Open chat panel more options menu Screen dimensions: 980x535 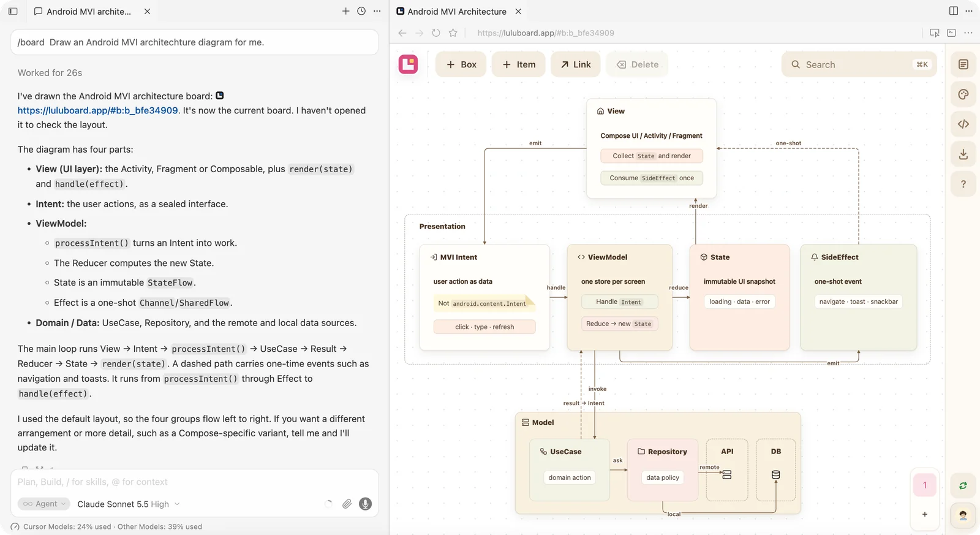pos(377,11)
